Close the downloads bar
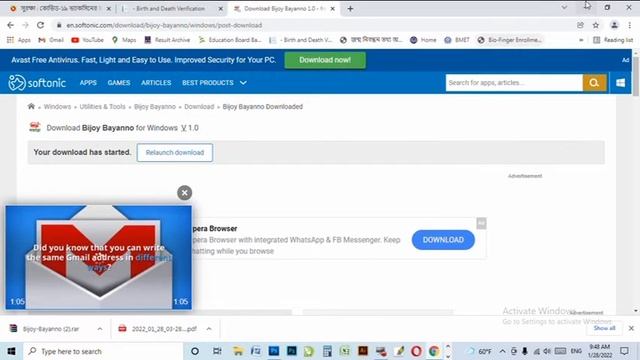 coord(631,328)
